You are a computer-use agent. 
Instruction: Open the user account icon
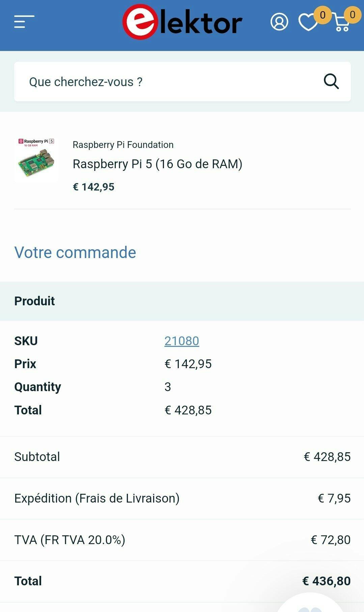point(279,22)
